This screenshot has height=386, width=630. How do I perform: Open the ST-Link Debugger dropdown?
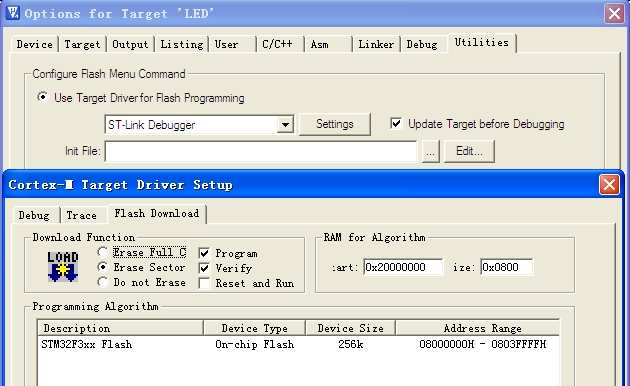pos(285,125)
